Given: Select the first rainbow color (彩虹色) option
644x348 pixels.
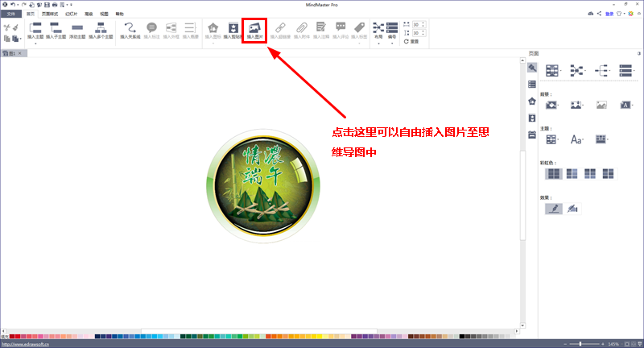Looking at the screenshot, I should (x=553, y=174).
